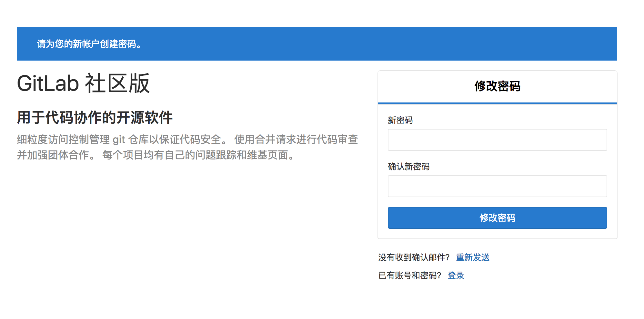Screen dimensions: 644x319
Task: Click the blue 修改密码 submit button
Action: coord(497,218)
